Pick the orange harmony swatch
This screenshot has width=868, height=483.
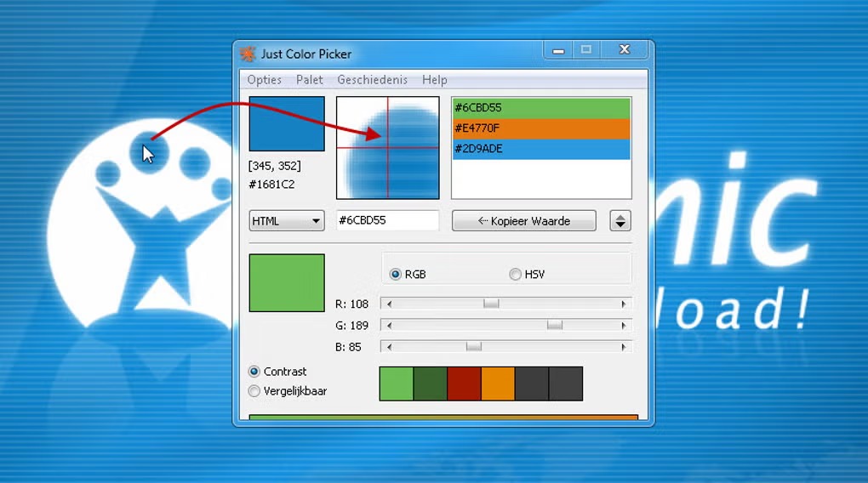[x=498, y=384]
